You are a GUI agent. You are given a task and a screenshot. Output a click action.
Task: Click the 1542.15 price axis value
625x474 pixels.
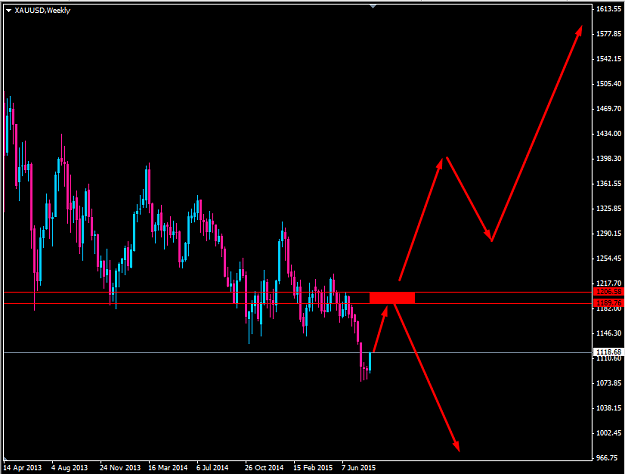[x=609, y=59]
